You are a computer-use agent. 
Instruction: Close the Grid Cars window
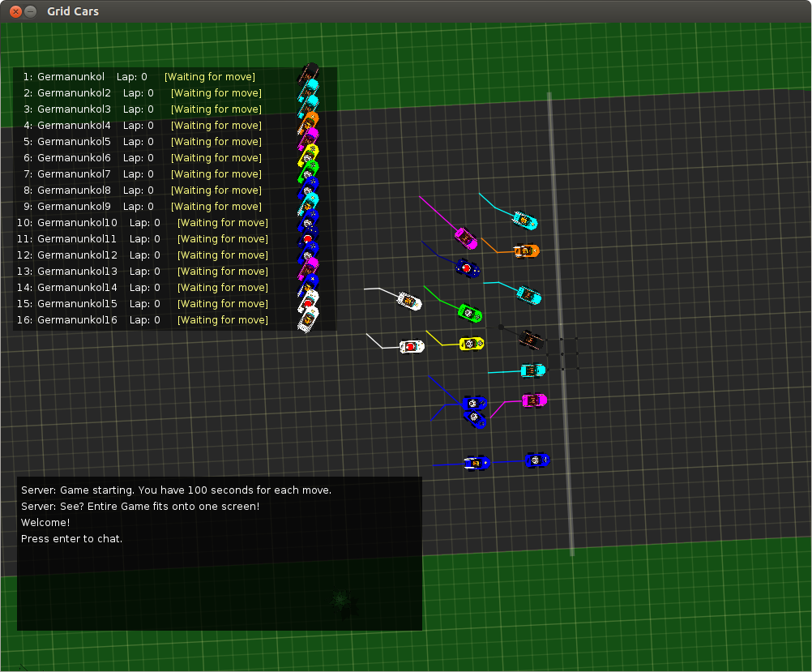coord(14,11)
